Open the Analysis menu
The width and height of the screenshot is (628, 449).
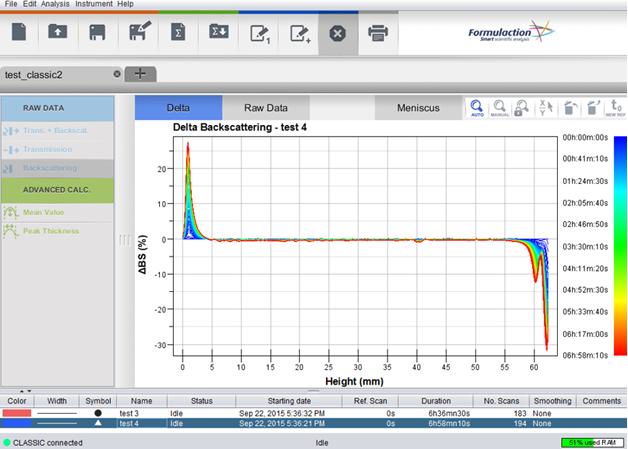[55, 4]
